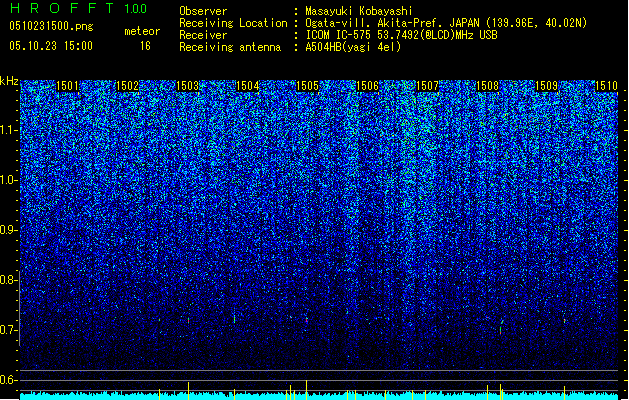Click the 1508 time marker
Image resolution: width=629 pixels, height=400 pixels.
(x=487, y=86)
